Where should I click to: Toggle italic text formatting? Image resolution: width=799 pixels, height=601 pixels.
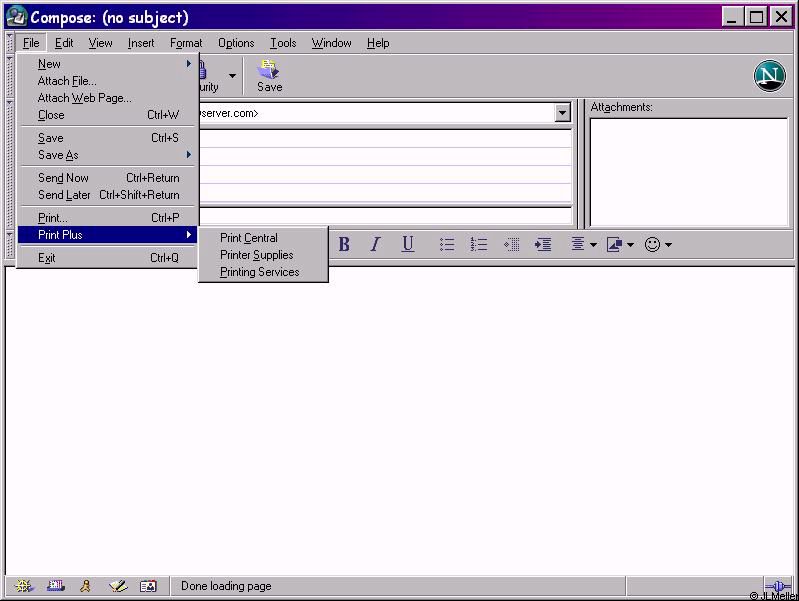[x=376, y=245]
